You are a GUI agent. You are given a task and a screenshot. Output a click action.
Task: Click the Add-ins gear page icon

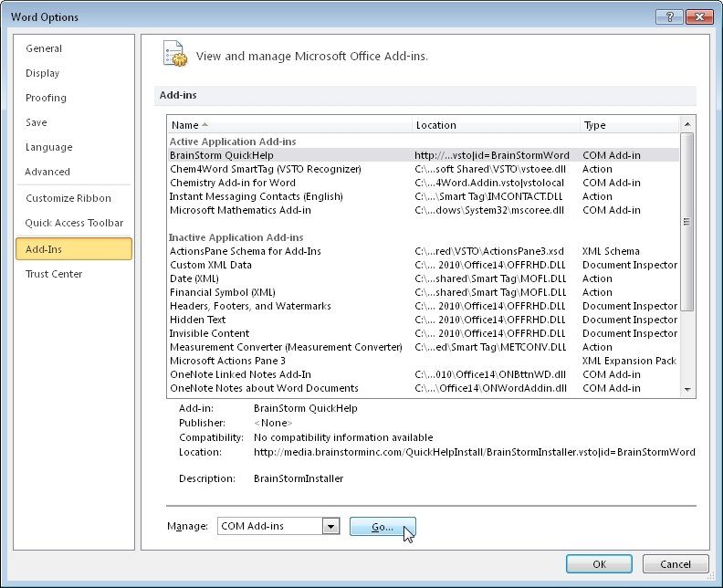click(175, 54)
